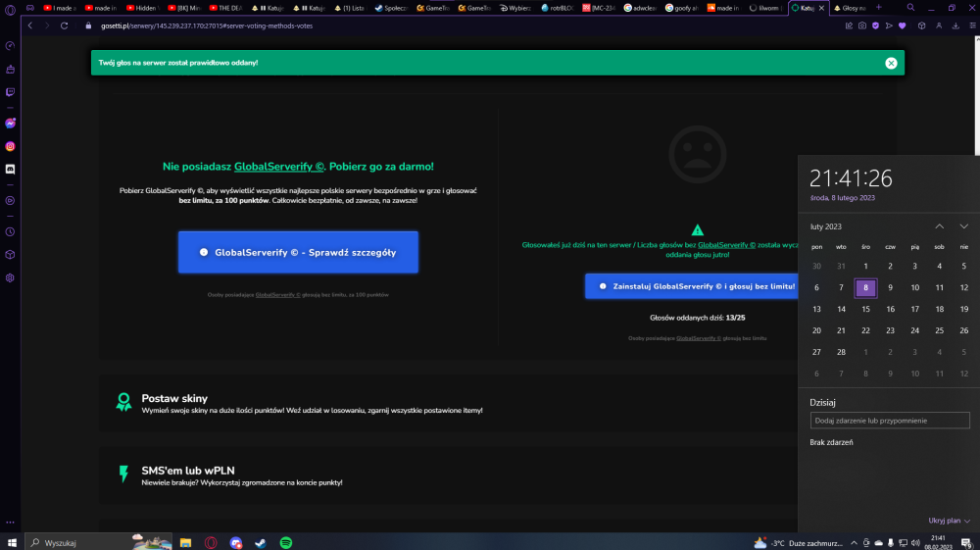Click 'luty 2023' calendar month header
The height and width of the screenshot is (550, 980).
[x=825, y=226]
